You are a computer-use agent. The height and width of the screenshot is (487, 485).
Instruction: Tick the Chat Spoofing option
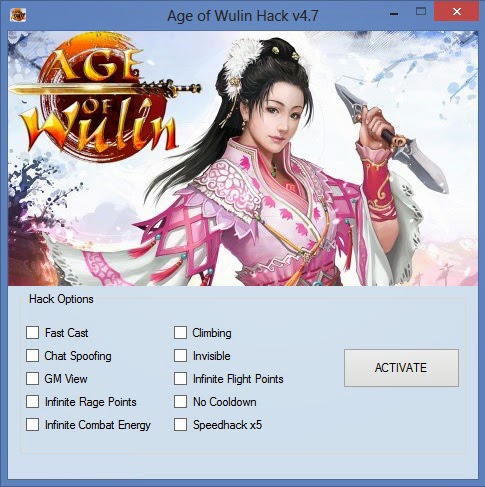(32, 355)
